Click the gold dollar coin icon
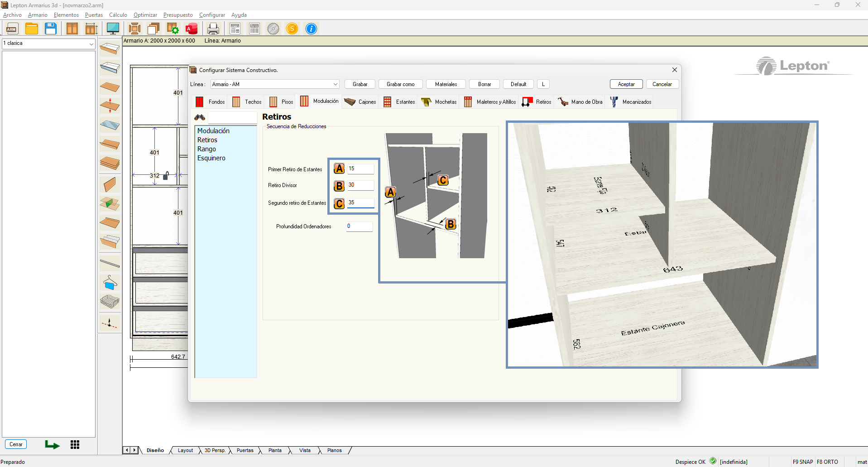This screenshot has width=868, height=467. point(292,29)
